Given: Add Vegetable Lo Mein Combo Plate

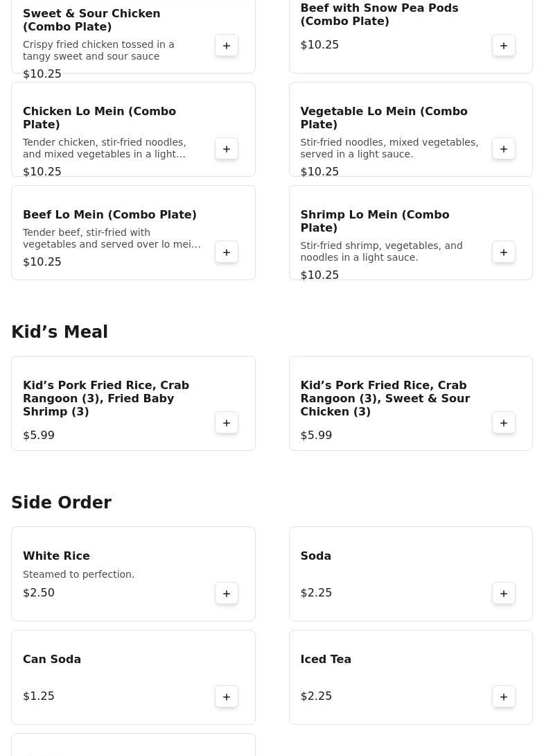Looking at the screenshot, I should click(504, 149).
